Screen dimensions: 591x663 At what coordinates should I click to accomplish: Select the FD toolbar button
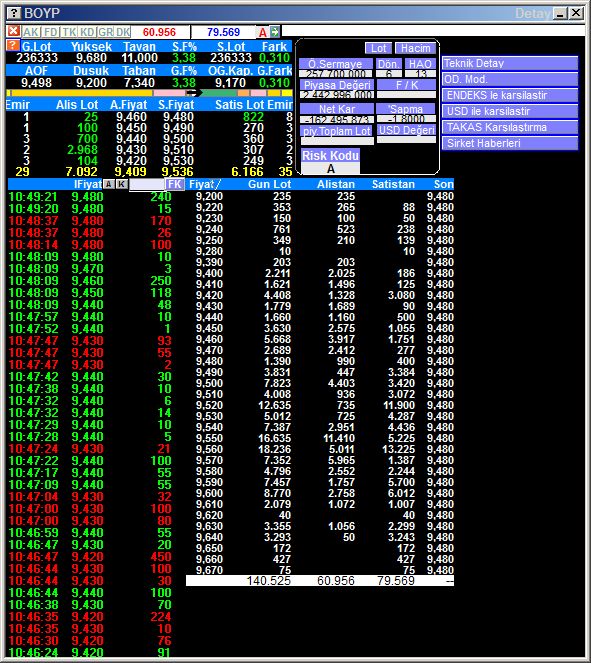point(51,32)
